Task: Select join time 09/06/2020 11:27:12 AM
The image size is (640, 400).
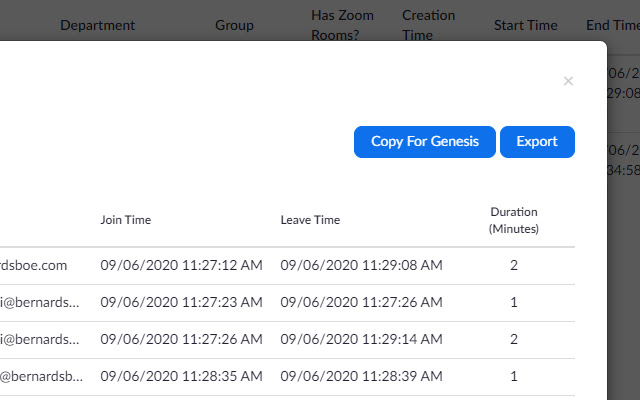Action: click(181, 265)
